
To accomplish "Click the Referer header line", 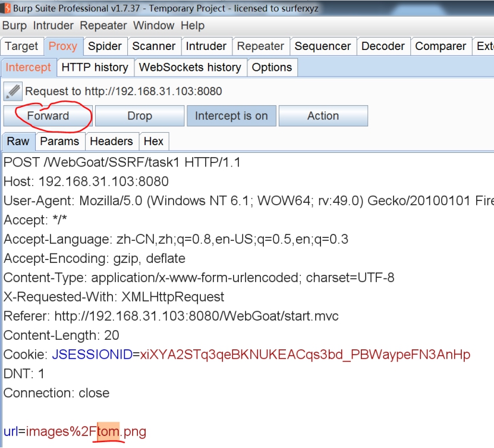I will (x=171, y=317).
